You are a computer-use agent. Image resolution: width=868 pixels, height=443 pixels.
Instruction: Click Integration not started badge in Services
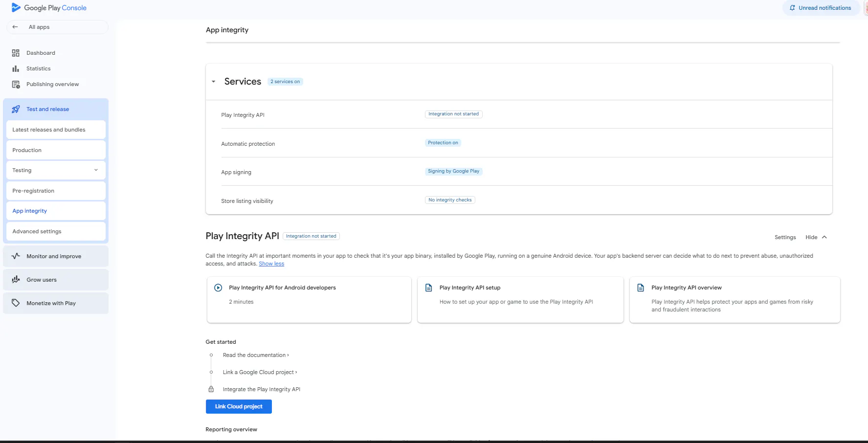coord(454,114)
